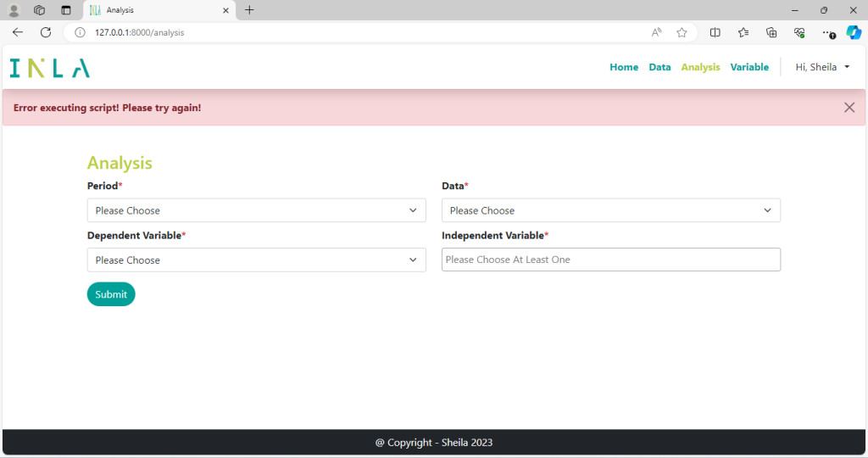The image size is (868, 458).
Task: Click the site information icon in address bar
Action: pyautogui.click(x=81, y=33)
